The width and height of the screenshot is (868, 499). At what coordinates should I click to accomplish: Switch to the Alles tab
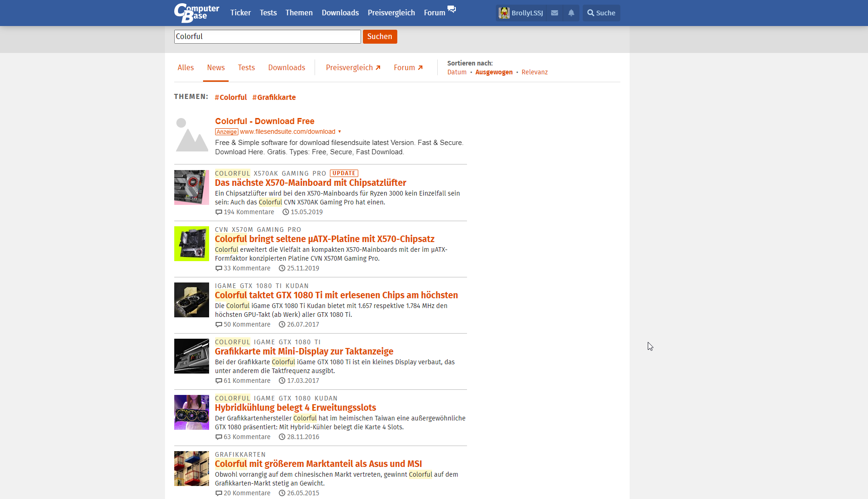click(185, 67)
